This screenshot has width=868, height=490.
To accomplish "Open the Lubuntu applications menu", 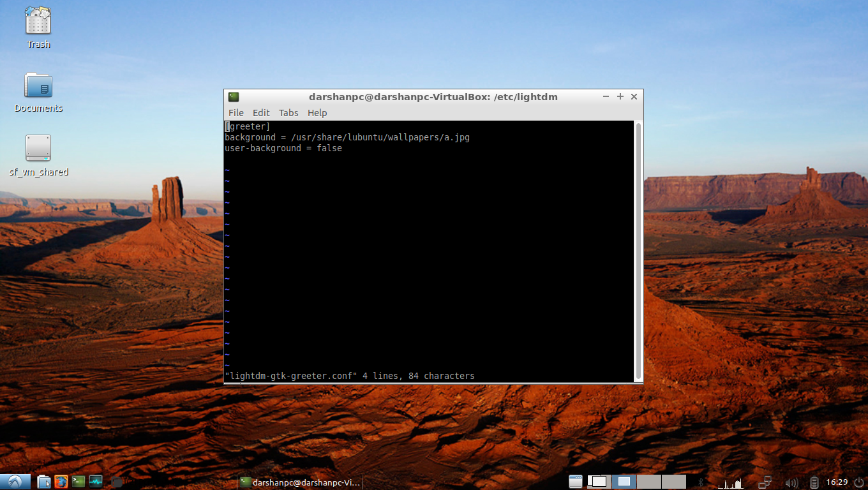I will pos(14,482).
